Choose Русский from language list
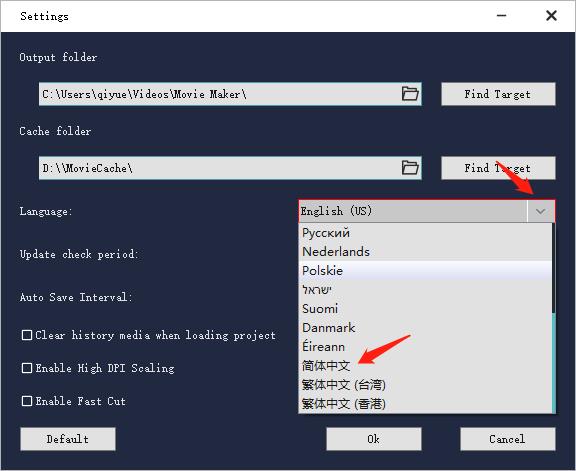Image resolution: width=576 pixels, height=471 pixels. coord(425,233)
